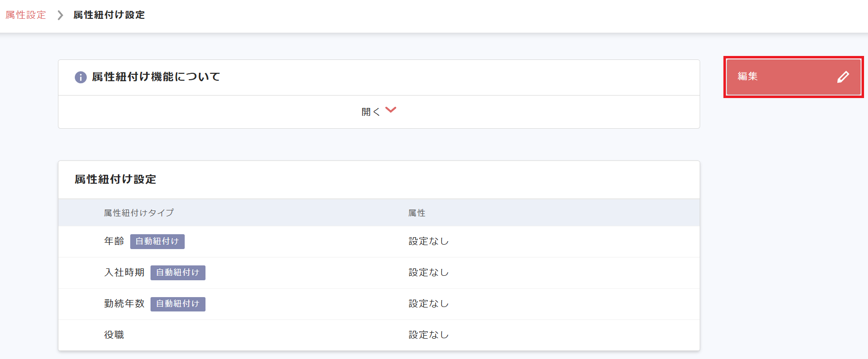Select the 入社時期 row label
This screenshot has width=868, height=359.
pyautogui.click(x=124, y=272)
